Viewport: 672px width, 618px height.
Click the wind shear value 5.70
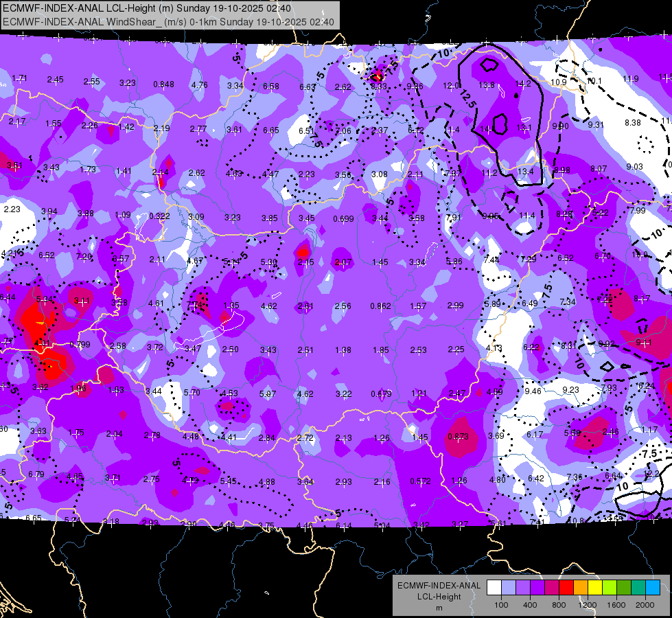coord(192,392)
